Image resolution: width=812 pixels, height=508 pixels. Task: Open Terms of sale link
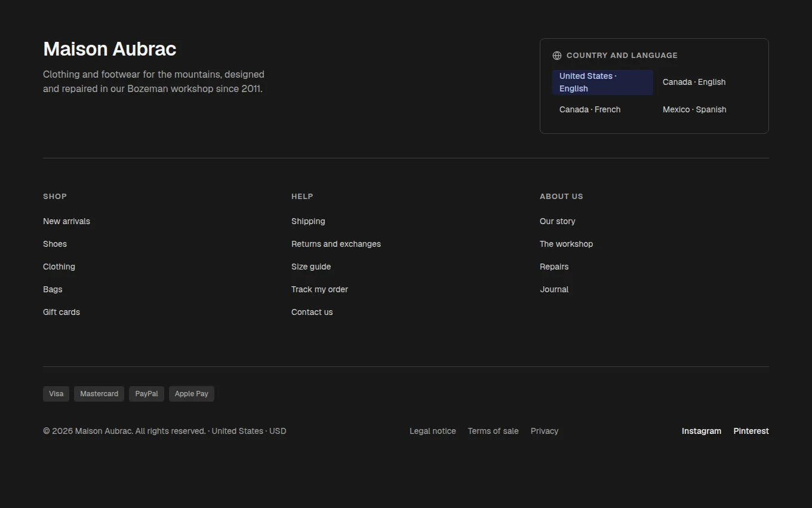tap(493, 431)
